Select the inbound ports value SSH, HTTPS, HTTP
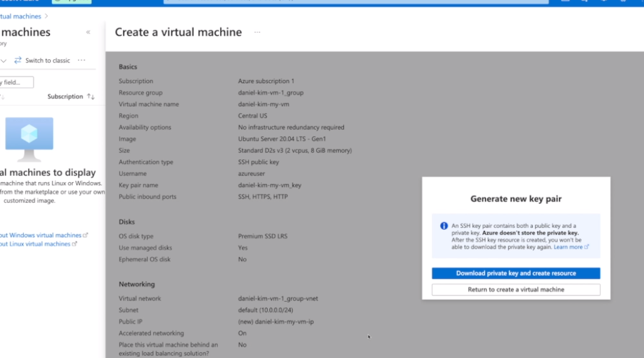 (263, 197)
